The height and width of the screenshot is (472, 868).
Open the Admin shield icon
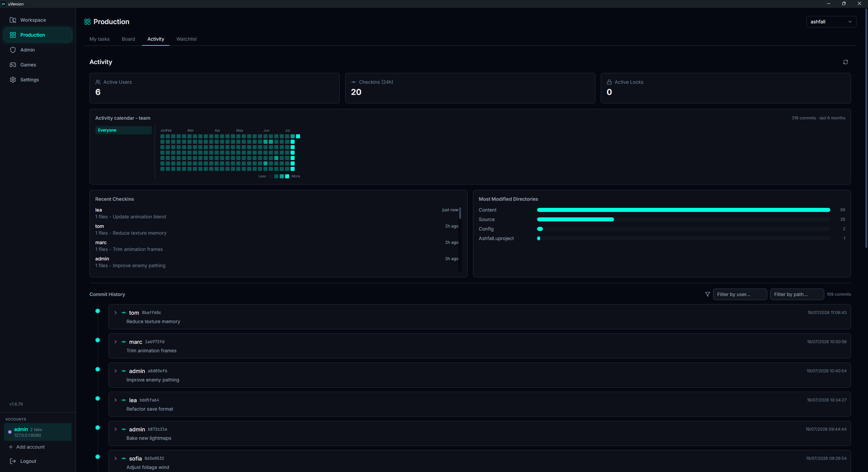[13, 50]
